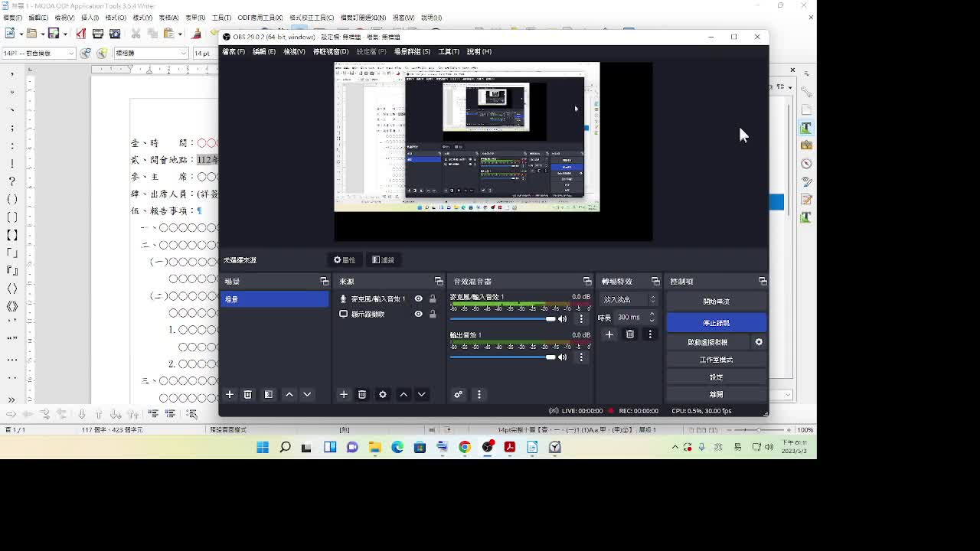Click the Writer print icon
The height and width of the screenshot is (551, 980).
coord(98,33)
